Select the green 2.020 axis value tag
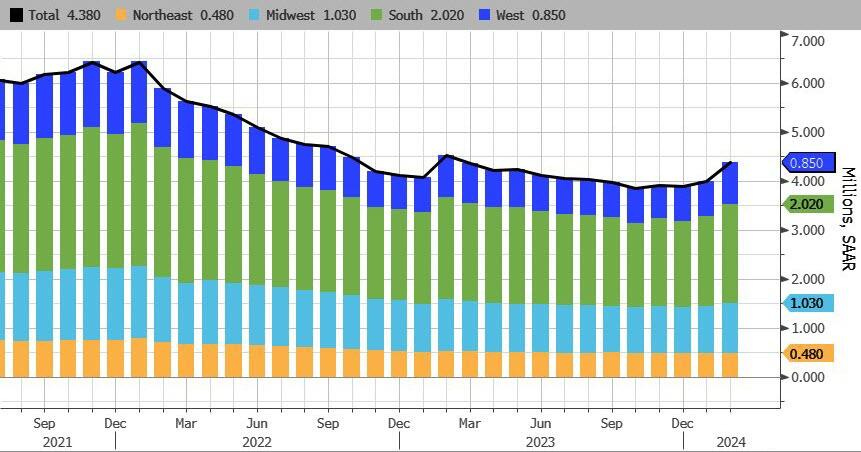The height and width of the screenshot is (452, 861). [x=805, y=204]
